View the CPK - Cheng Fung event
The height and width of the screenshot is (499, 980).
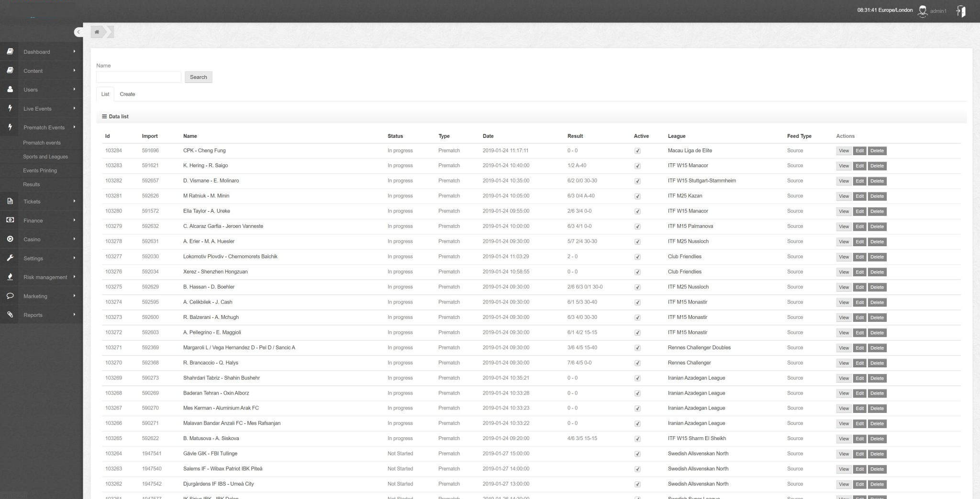point(844,151)
